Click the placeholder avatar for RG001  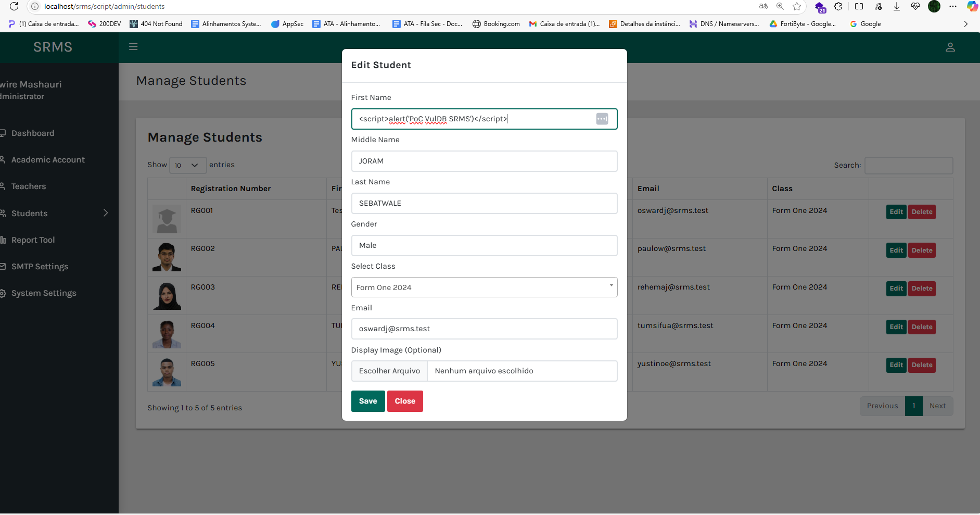[x=167, y=219]
